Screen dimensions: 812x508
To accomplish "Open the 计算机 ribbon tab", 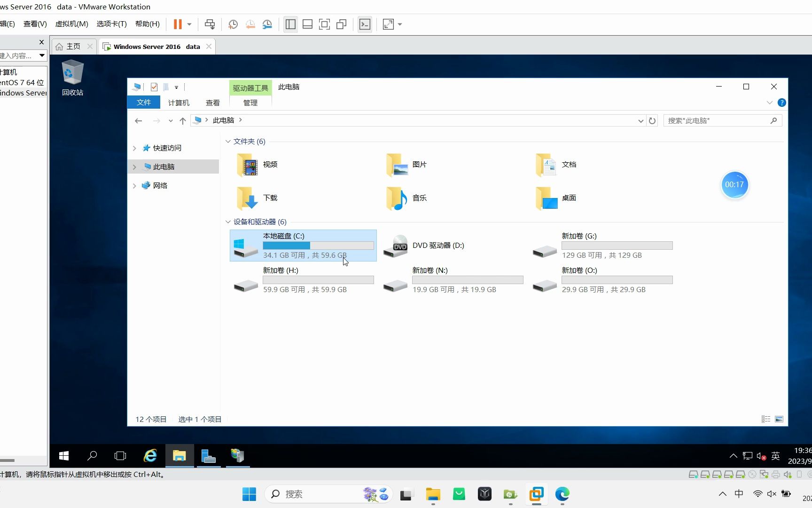I will coord(179,103).
